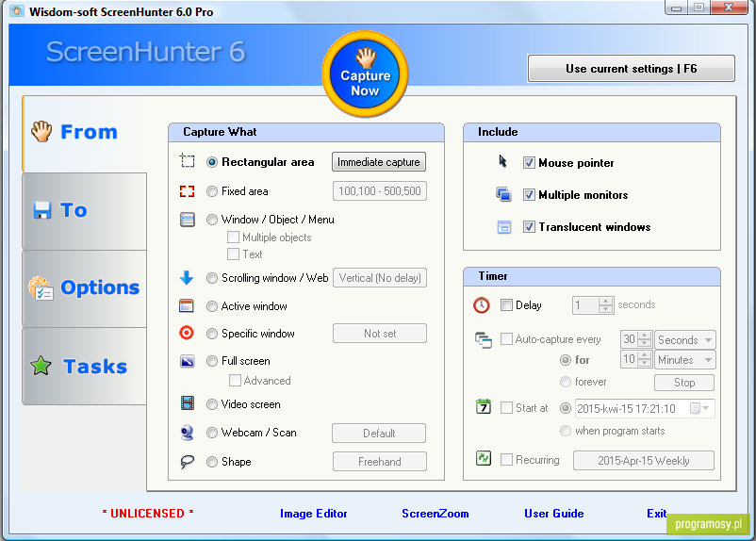Click the Auto-capture 30 interval spinner
Viewport: 756px width, 541px height.
pyautogui.click(x=645, y=339)
